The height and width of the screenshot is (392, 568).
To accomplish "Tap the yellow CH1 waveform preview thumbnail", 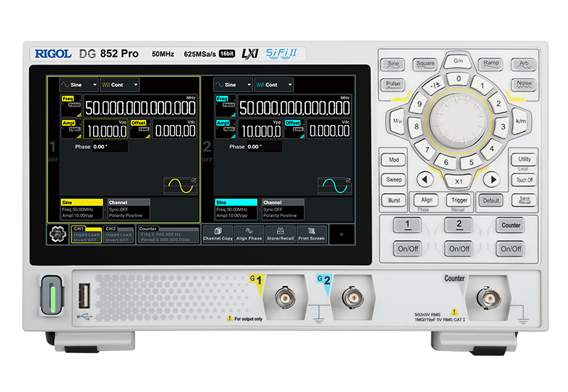I will tap(180, 185).
